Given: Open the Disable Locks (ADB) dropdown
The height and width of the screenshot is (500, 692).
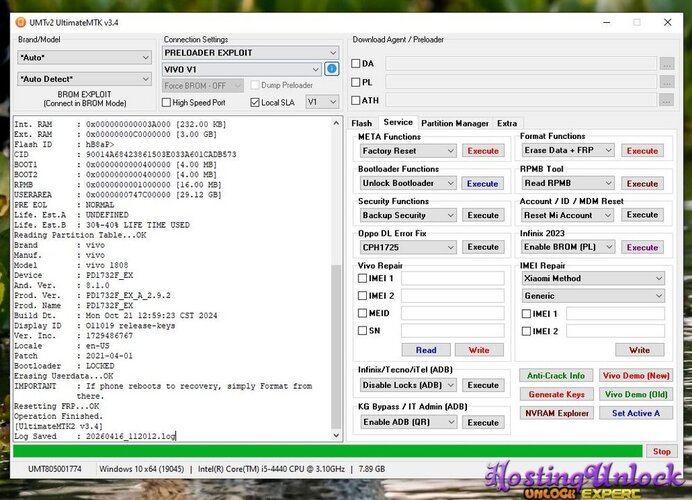Looking at the screenshot, I should click(408, 385).
